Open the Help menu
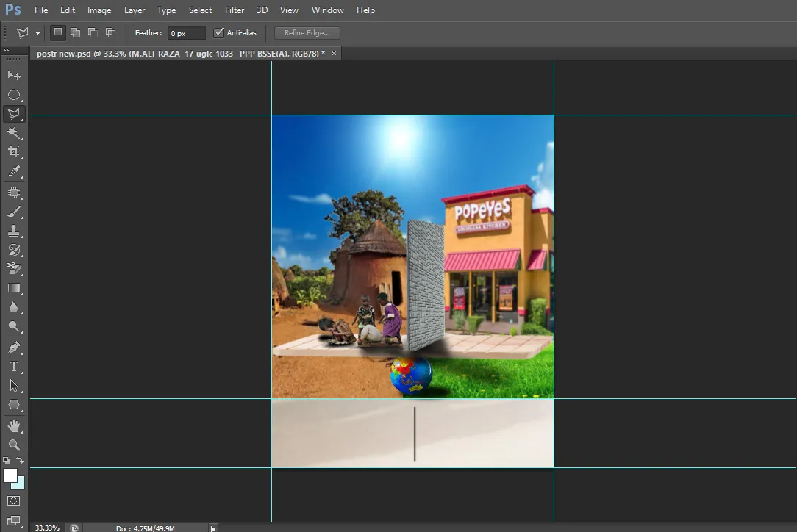This screenshot has width=797, height=532. tap(365, 10)
